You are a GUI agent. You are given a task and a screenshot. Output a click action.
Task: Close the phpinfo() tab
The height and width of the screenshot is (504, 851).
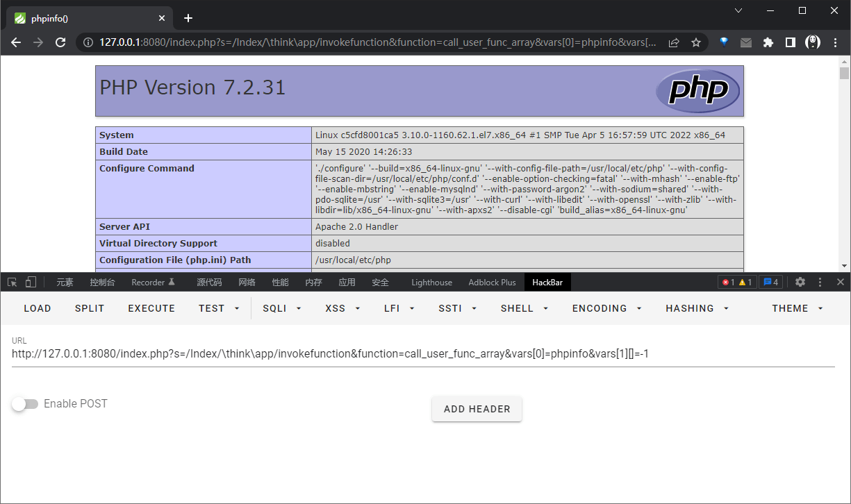coord(162,18)
